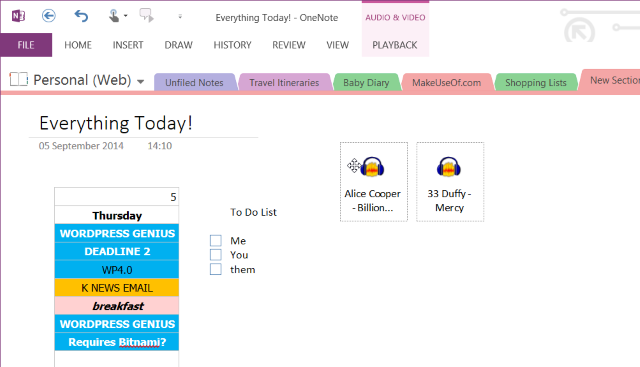640x367 pixels.
Task: Check the Me to-do checkbox
Action: (x=216, y=240)
